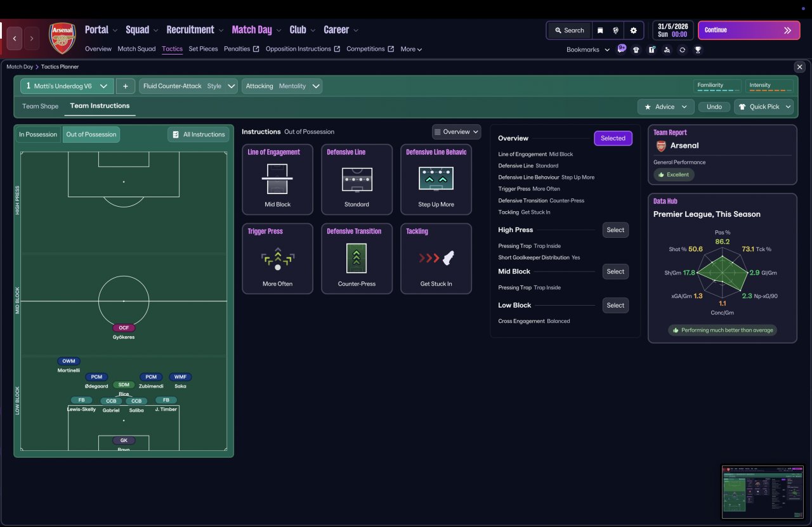The height and width of the screenshot is (527, 812).
Task: Click the Intensity level indicator
Action: click(769, 86)
